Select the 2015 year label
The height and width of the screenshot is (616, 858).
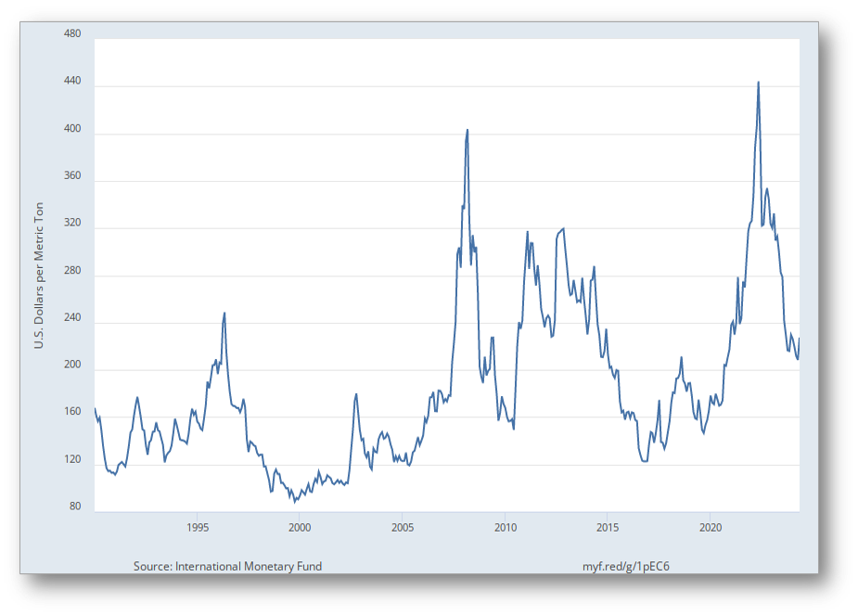[x=608, y=528]
